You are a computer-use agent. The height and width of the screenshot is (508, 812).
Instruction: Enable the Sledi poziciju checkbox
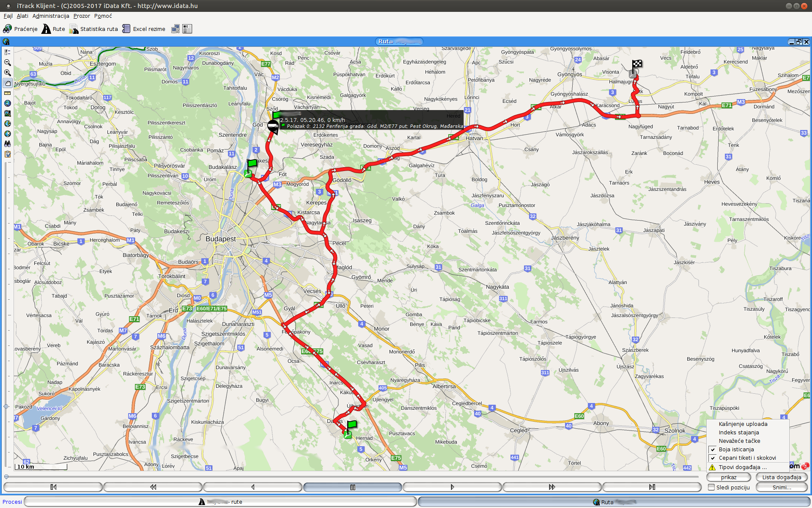click(x=711, y=487)
